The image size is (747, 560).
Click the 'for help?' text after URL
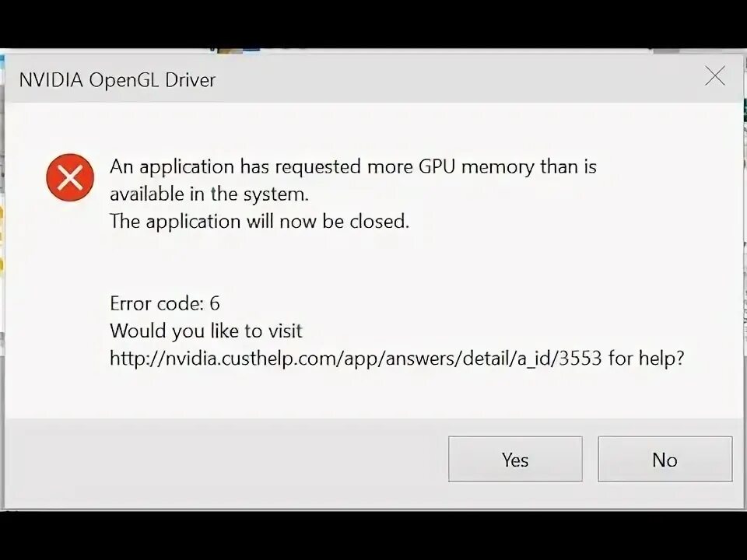click(x=647, y=359)
